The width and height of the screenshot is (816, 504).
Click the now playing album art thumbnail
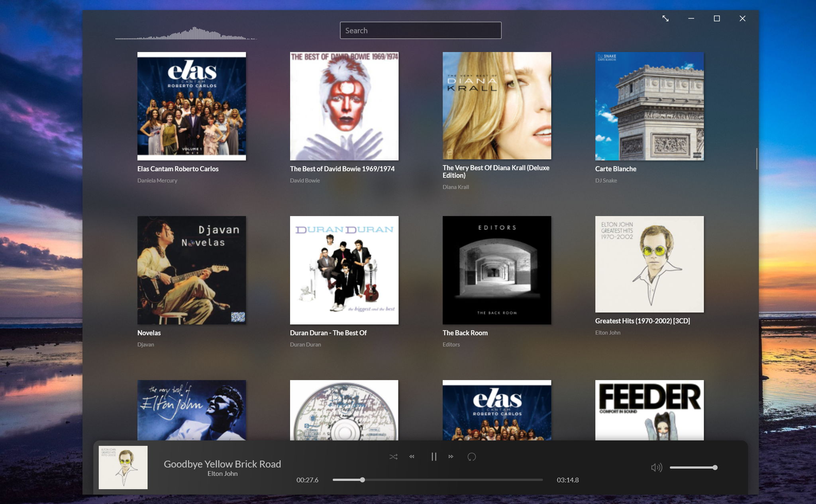coord(123,467)
